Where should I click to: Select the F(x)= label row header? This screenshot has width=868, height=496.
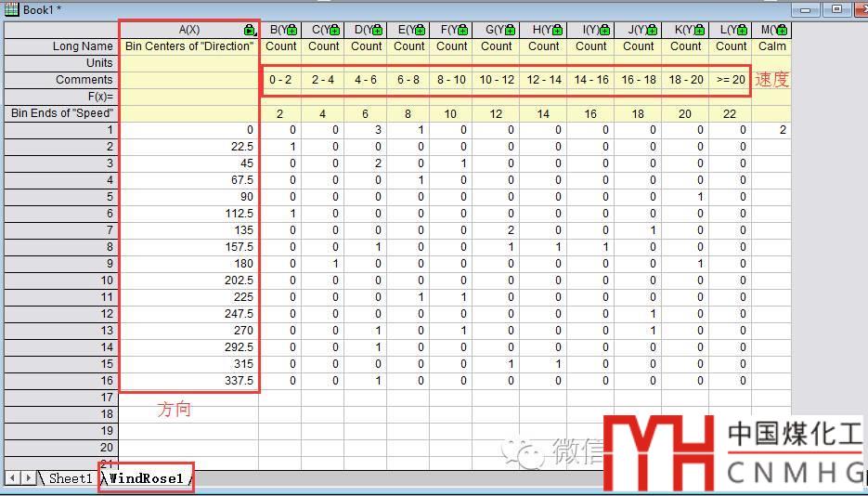61,97
